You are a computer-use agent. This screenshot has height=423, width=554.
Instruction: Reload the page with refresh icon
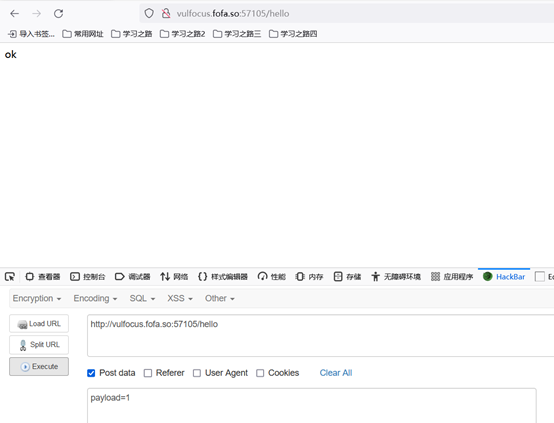[x=58, y=14]
